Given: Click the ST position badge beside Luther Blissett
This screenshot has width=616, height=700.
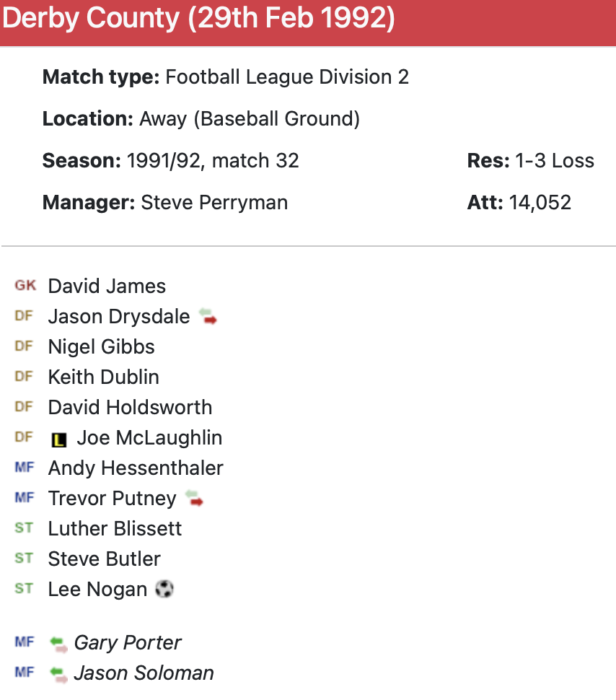Looking at the screenshot, I should tap(24, 528).
